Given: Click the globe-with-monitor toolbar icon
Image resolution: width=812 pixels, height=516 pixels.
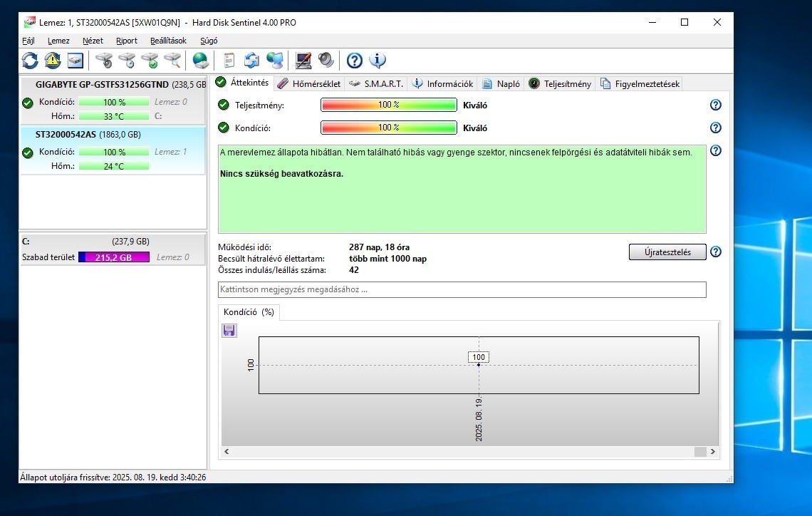Looking at the screenshot, I should (274, 61).
